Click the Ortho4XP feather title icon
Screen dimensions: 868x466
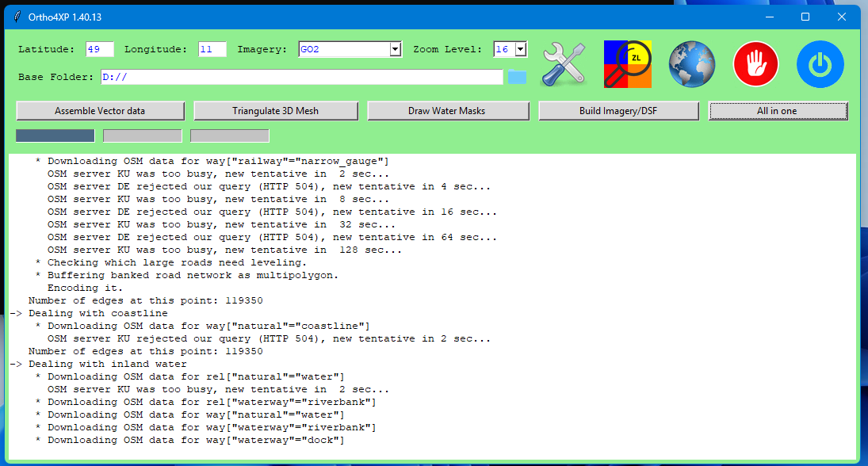(x=17, y=17)
